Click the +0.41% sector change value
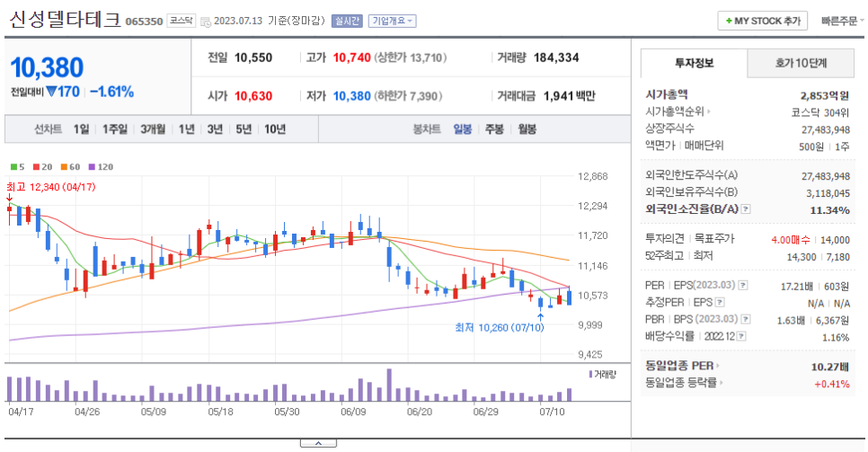 tap(831, 384)
